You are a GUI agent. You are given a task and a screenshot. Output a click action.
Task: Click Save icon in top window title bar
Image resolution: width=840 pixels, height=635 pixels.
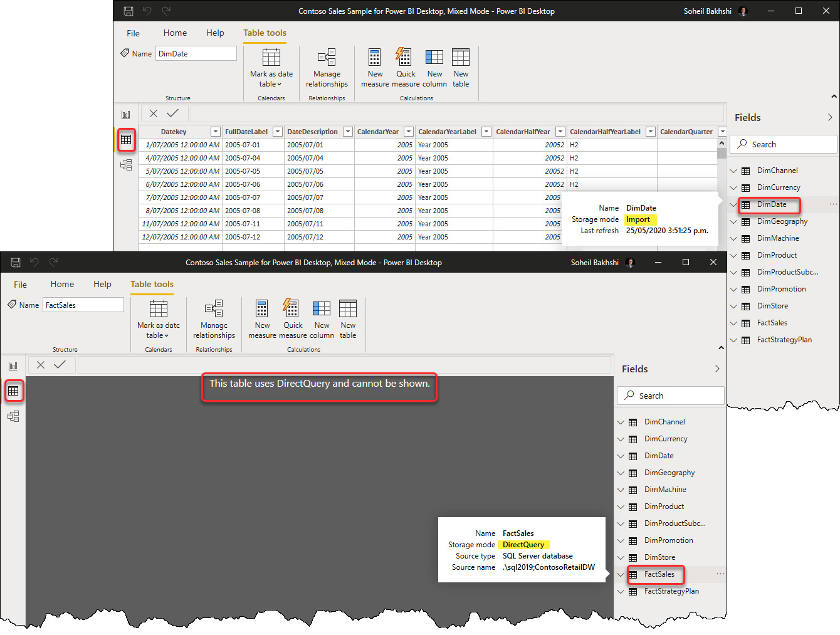coord(129,11)
